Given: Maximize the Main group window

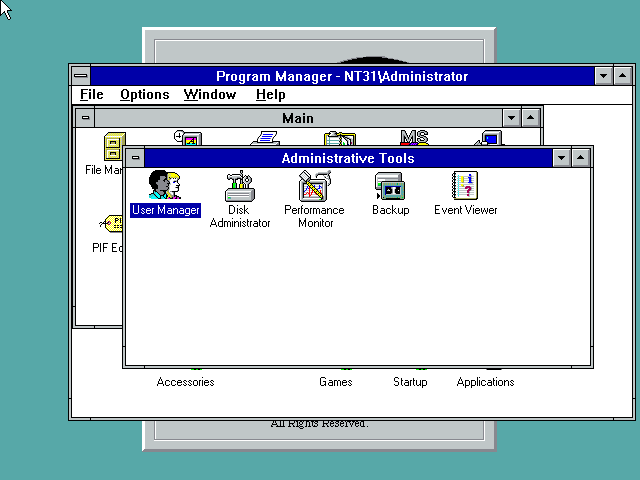Looking at the screenshot, I should (530, 118).
